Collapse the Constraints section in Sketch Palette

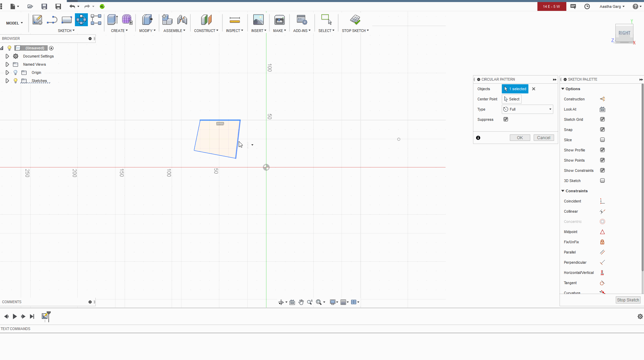click(563, 191)
